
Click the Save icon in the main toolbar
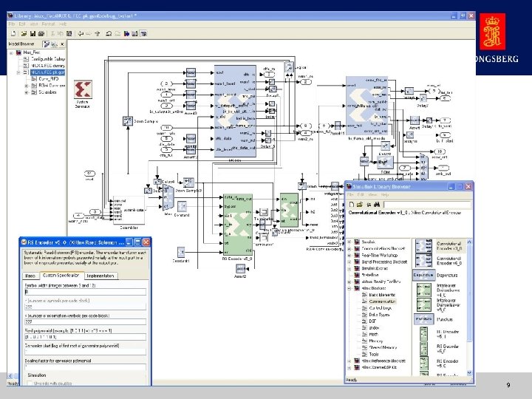[33, 33]
